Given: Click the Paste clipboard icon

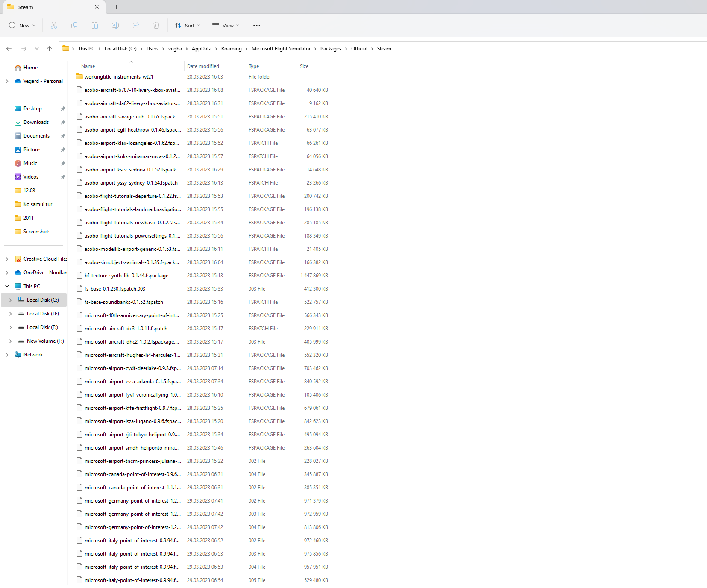Looking at the screenshot, I should click(x=95, y=26).
